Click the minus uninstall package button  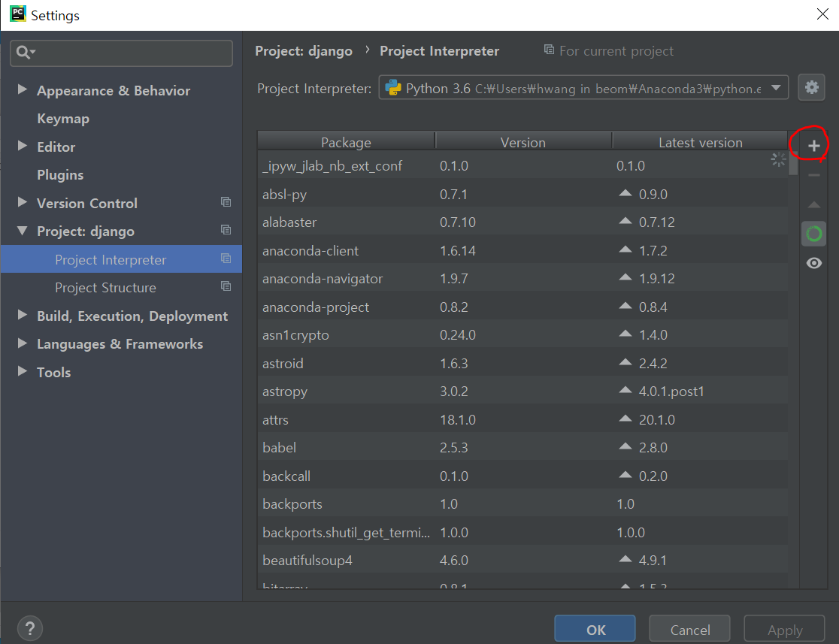(813, 175)
